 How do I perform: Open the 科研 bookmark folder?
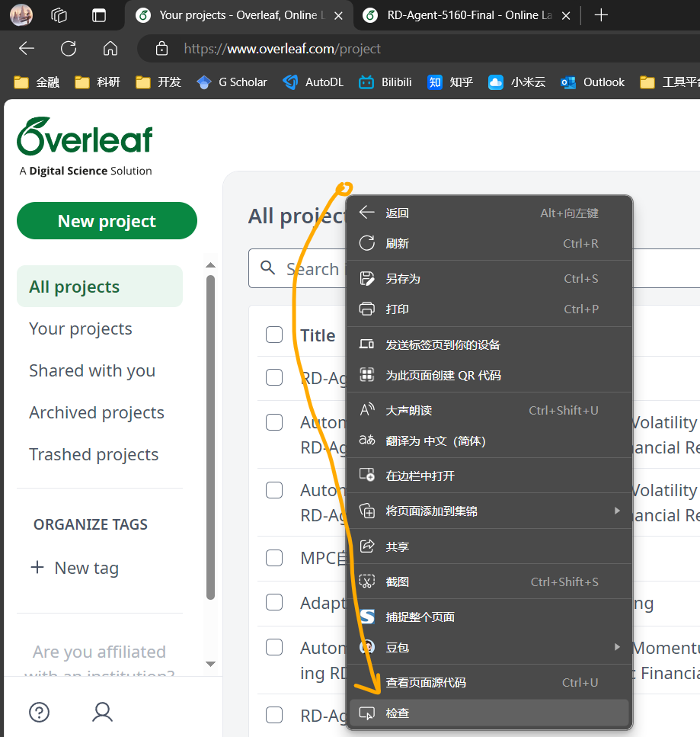pos(97,82)
